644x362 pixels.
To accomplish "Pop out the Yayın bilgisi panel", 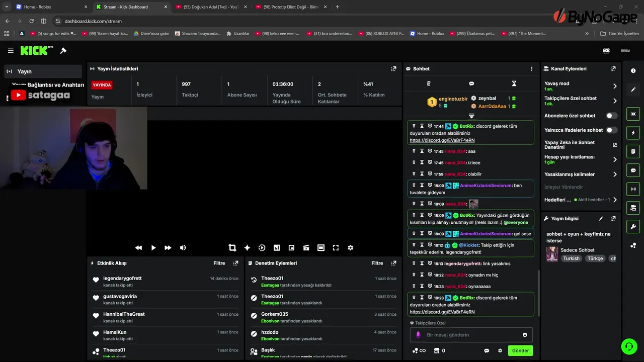I will pos(613,219).
